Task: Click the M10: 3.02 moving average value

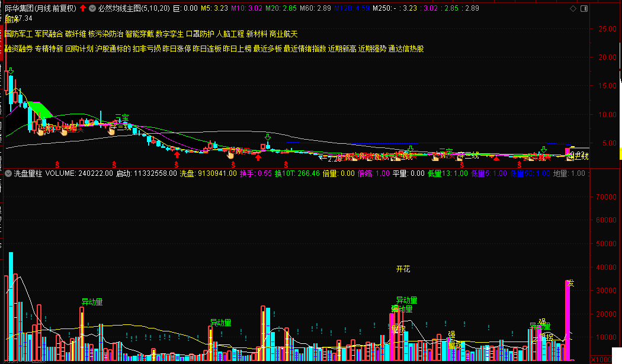Action: (x=247, y=8)
